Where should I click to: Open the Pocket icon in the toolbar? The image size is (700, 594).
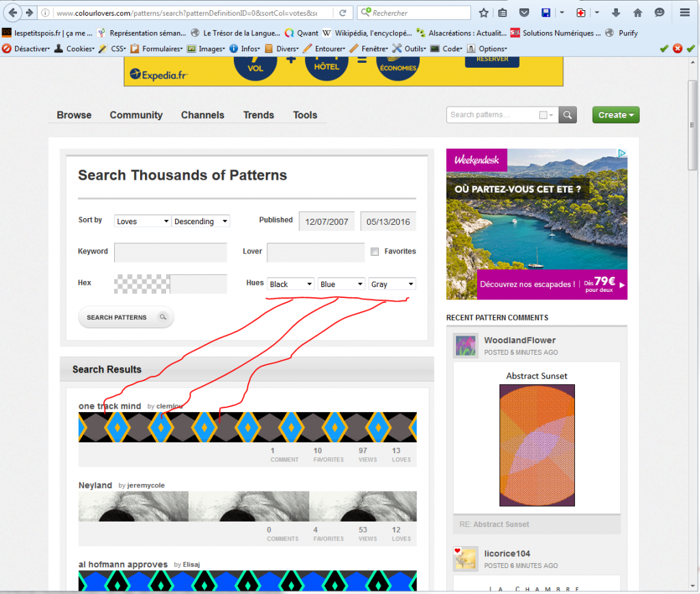click(524, 12)
